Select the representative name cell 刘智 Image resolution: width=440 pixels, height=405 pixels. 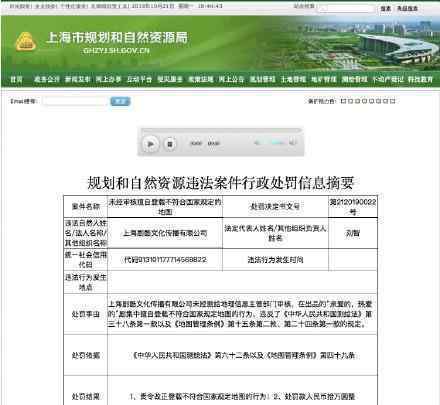[353, 233]
